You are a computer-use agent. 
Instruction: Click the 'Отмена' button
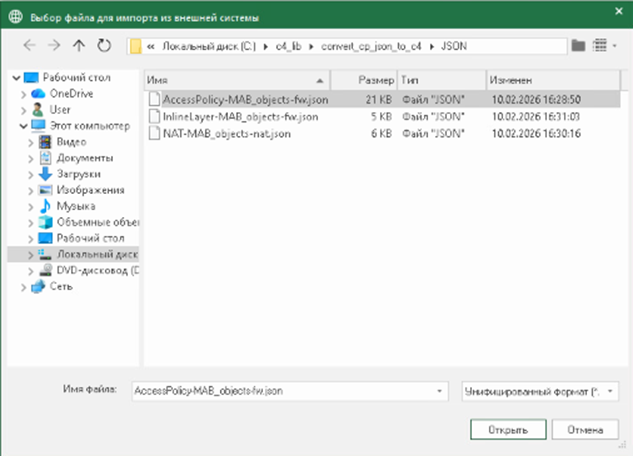(x=585, y=430)
